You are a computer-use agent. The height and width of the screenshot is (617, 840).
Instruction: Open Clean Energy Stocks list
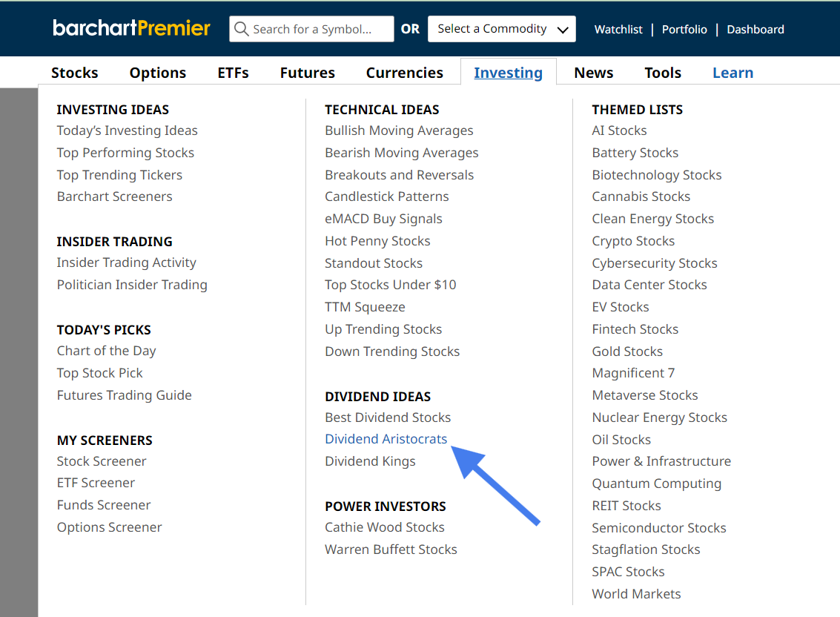[x=653, y=219]
